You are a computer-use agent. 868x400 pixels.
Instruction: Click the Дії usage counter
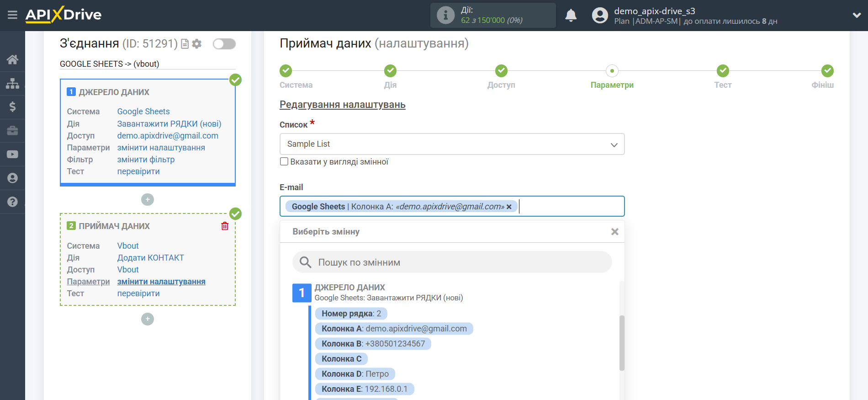[x=493, y=15]
